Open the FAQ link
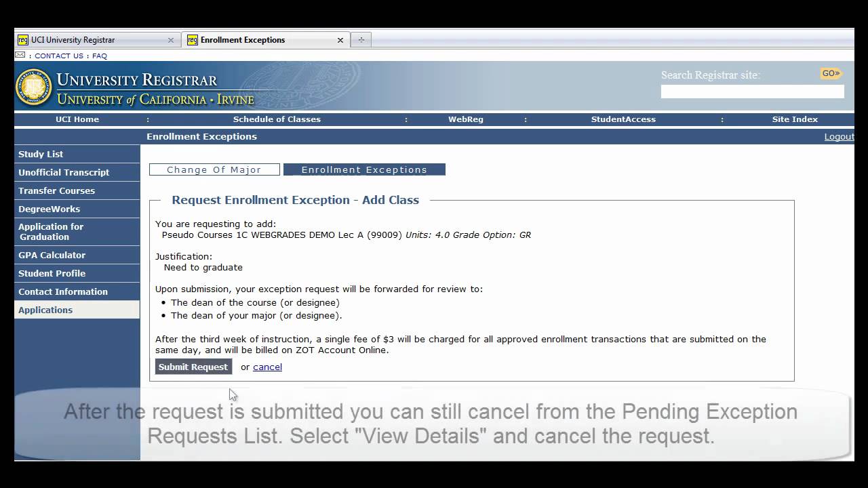Viewport: 868px width, 488px height. pos(100,56)
